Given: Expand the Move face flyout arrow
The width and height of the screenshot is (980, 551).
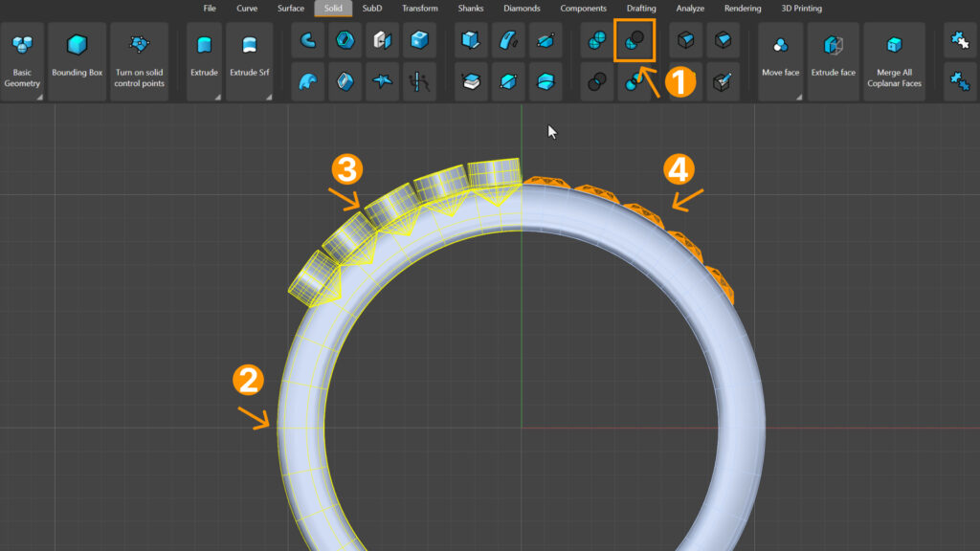Looking at the screenshot, I should pos(799,97).
